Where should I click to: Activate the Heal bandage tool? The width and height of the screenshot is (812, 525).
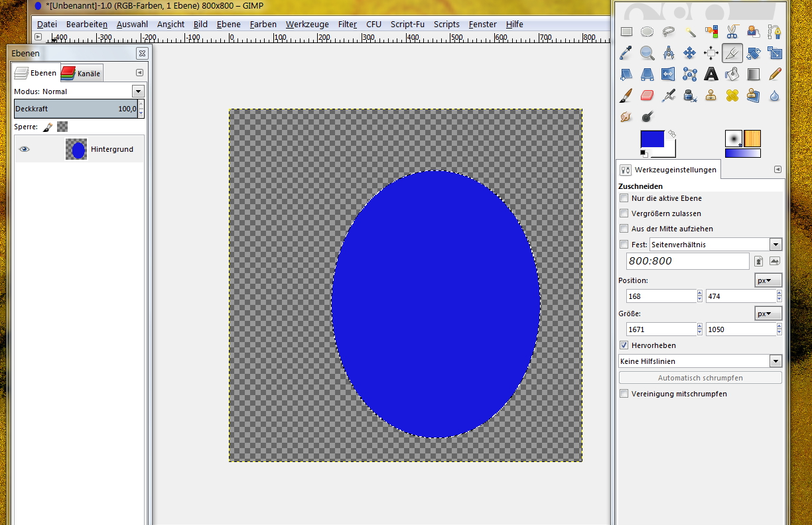coord(732,95)
